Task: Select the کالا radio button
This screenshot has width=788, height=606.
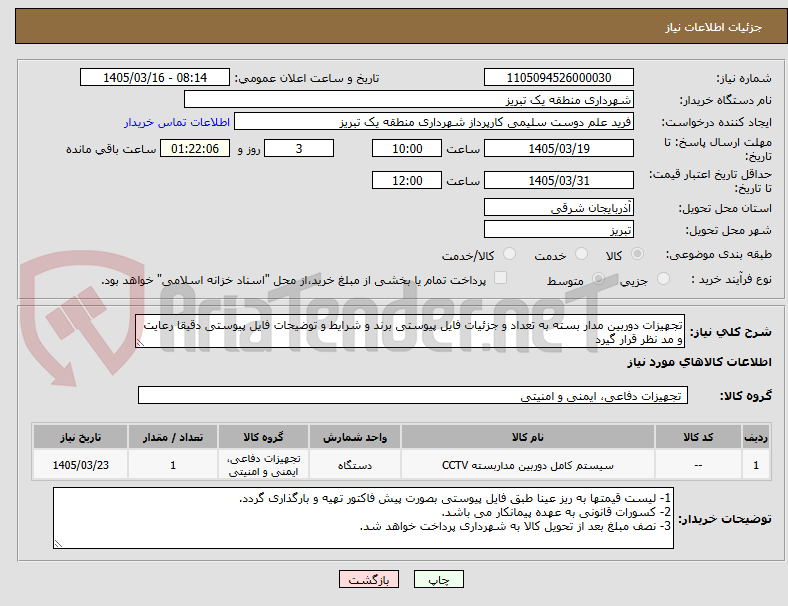Action: (637, 254)
